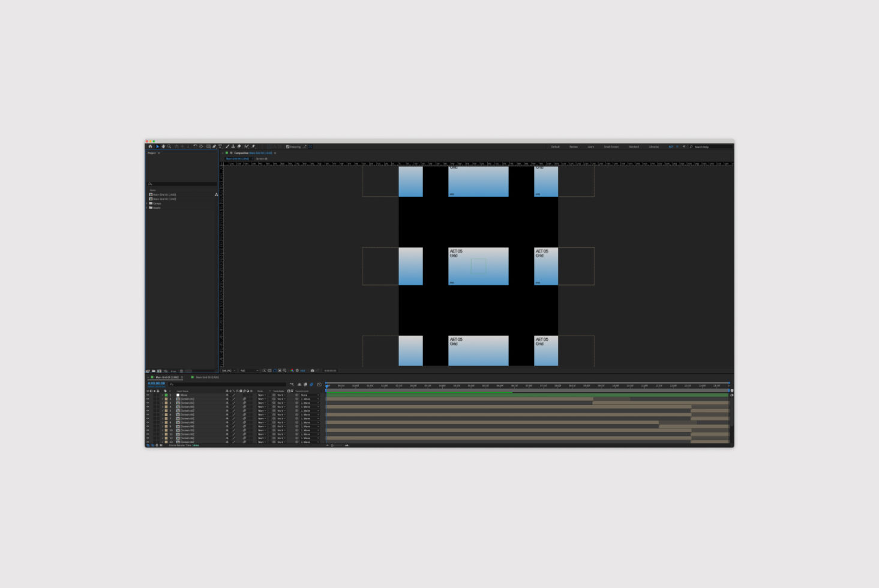879x588 pixels.
Task: Select the Selection arrow tool
Action: click(x=158, y=146)
